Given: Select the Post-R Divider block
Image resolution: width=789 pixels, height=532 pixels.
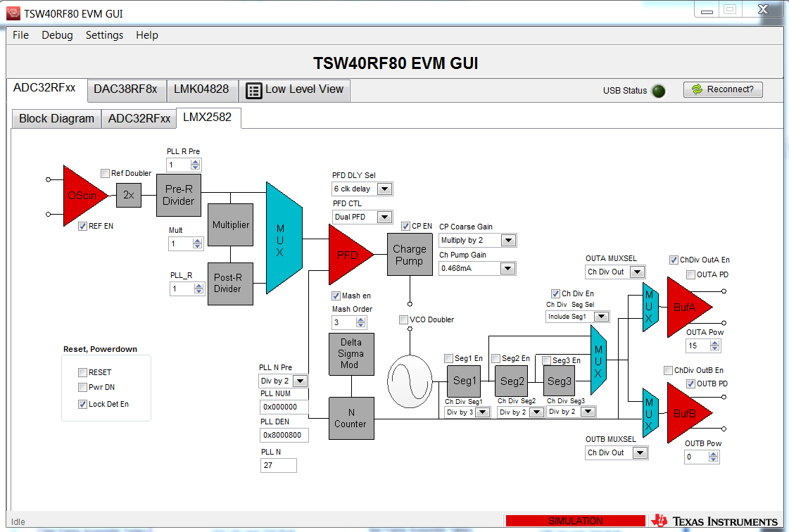Looking at the screenshot, I should click(230, 284).
